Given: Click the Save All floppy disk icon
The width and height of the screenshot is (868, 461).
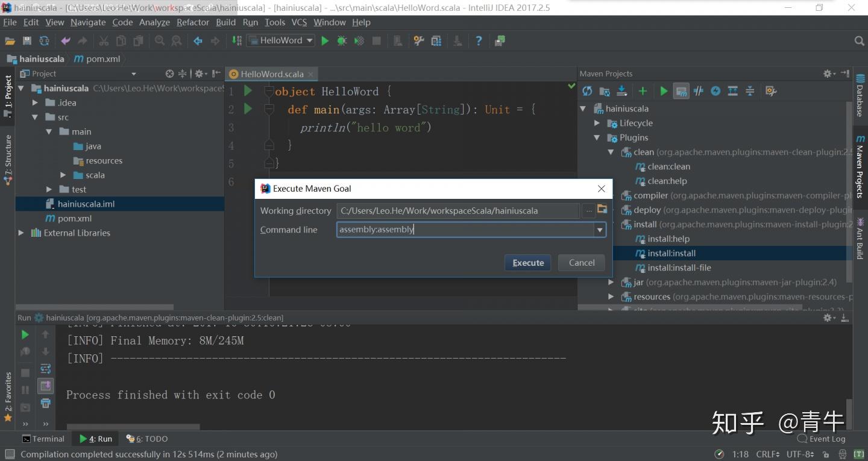Looking at the screenshot, I should [27, 41].
